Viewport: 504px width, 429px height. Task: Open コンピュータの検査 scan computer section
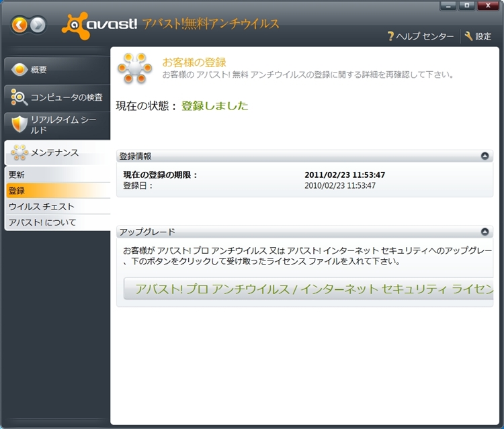pos(58,97)
